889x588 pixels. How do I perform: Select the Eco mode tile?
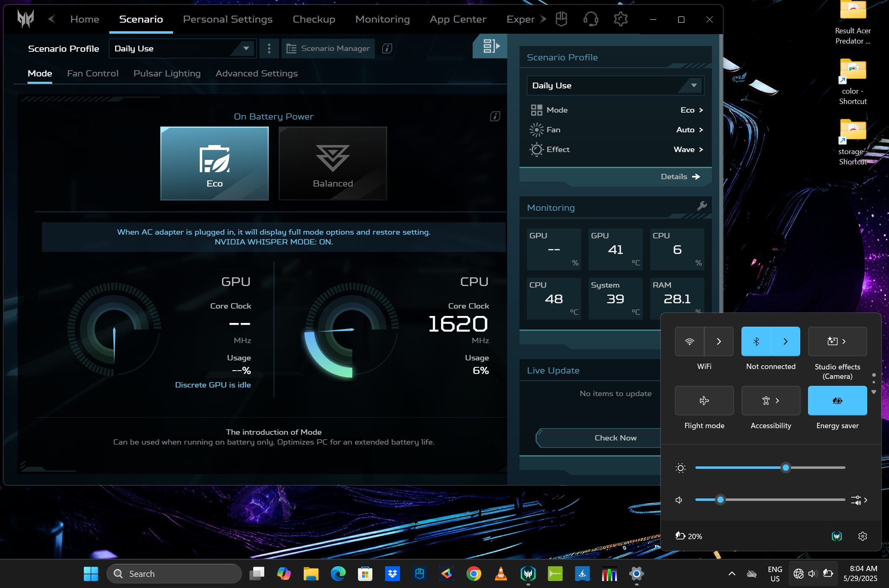[x=215, y=164]
